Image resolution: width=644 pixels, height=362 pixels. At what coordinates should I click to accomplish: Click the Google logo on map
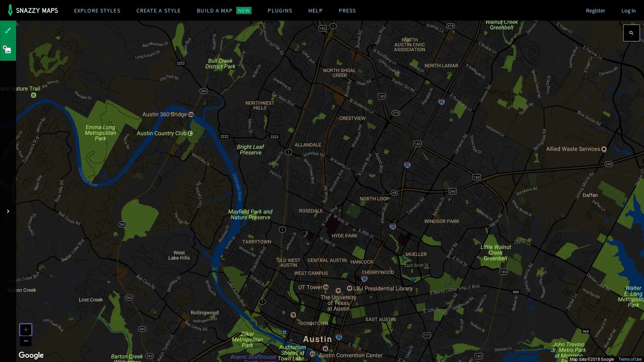pyautogui.click(x=31, y=355)
